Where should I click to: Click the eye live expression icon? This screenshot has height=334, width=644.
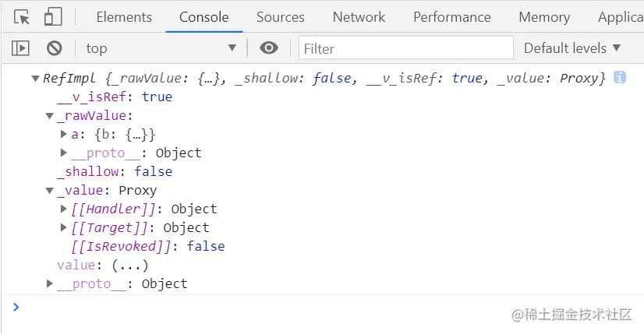269,48
